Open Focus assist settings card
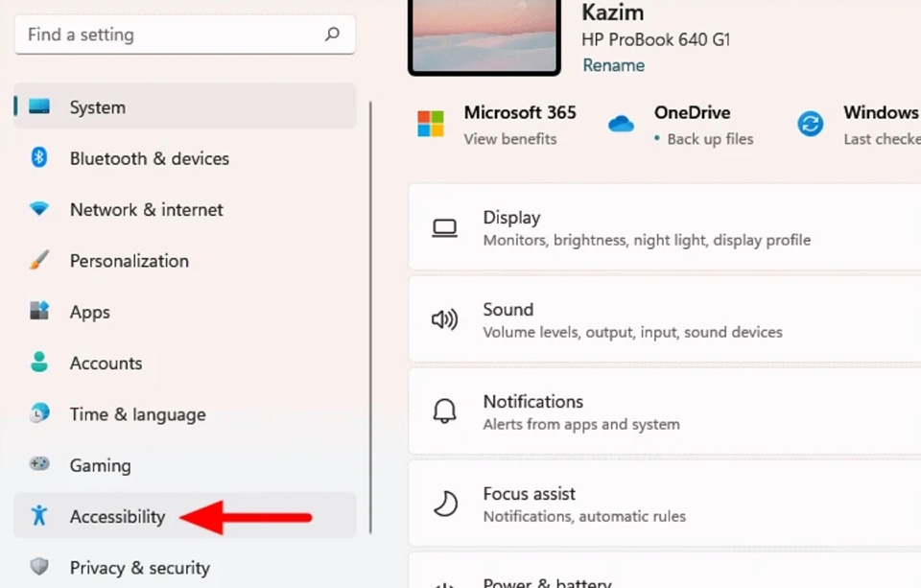 tap(664, 503)
